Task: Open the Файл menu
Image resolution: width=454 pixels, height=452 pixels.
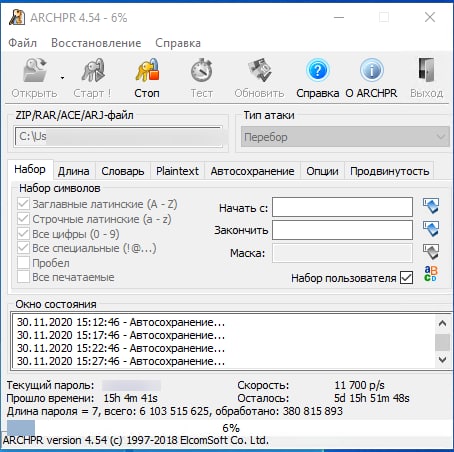Action: (x=22, y=43)
